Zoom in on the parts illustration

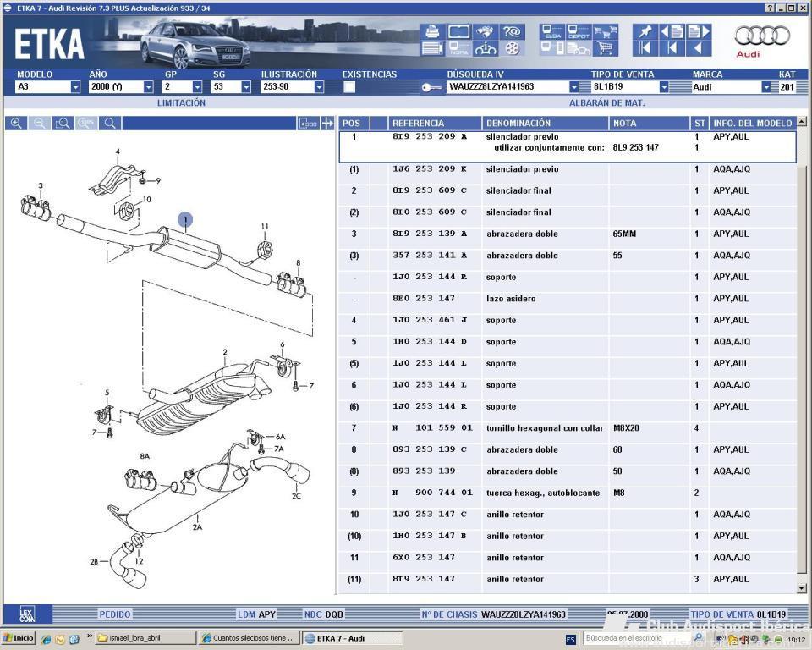[16, 124]
